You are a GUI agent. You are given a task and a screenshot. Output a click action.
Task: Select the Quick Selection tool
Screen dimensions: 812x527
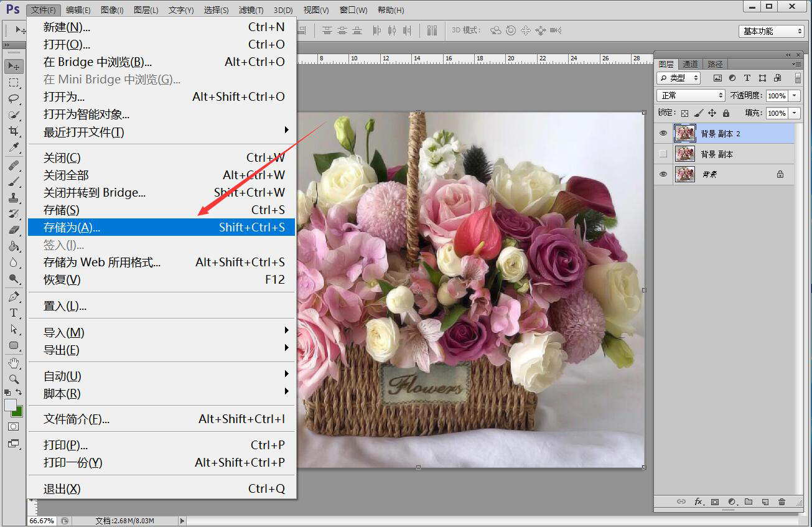click(x=14, y=115)
